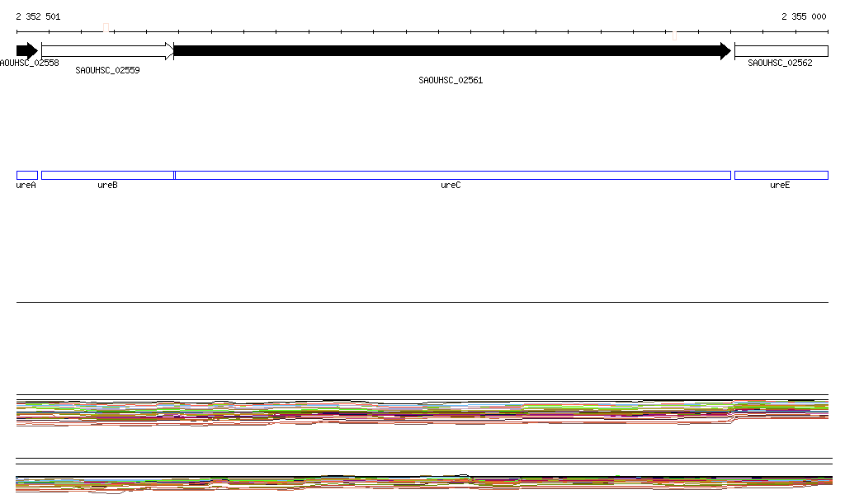Click the ureE blue annotation box
This screenshot has height=504, width=845.
tap(781, 175)
